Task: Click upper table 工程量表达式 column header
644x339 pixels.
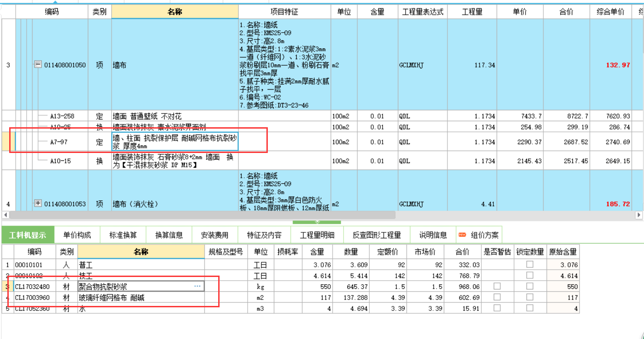Action: pyautogui.click(x=423, y=12)
